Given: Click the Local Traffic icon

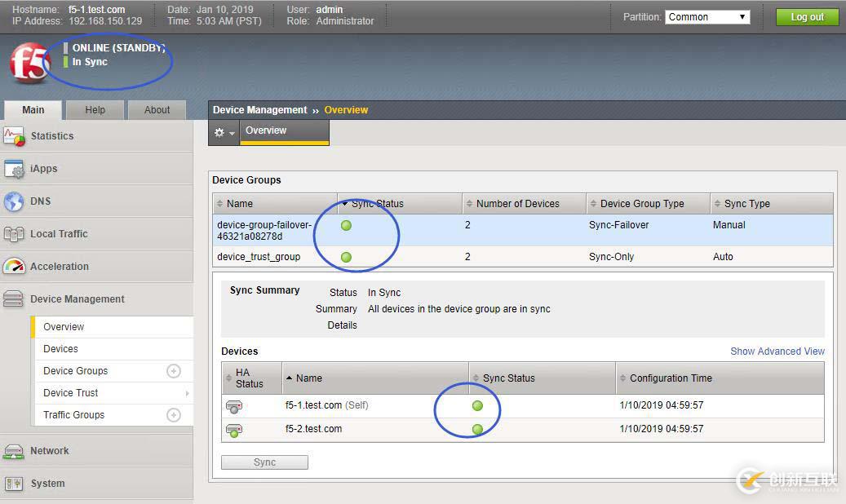Looking at the screenshot, I should point(14,234).
